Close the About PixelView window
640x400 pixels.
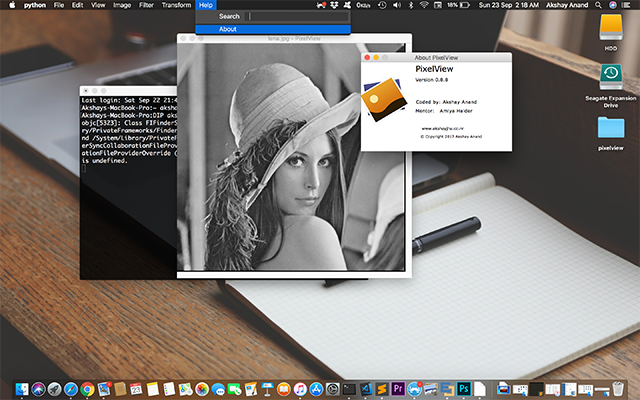pyautogui.click(x=367, y=58)
